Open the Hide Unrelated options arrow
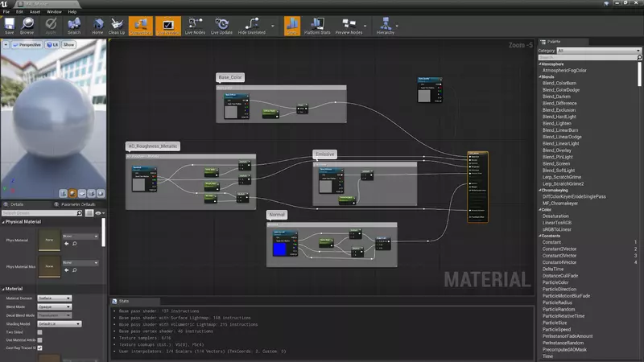 (273, 27)
